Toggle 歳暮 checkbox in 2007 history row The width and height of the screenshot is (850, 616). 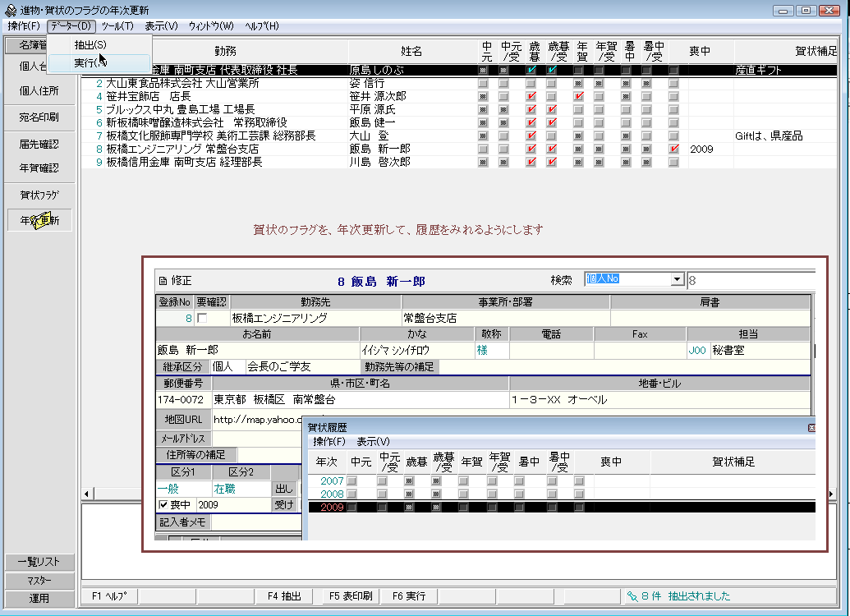(409, 481)
